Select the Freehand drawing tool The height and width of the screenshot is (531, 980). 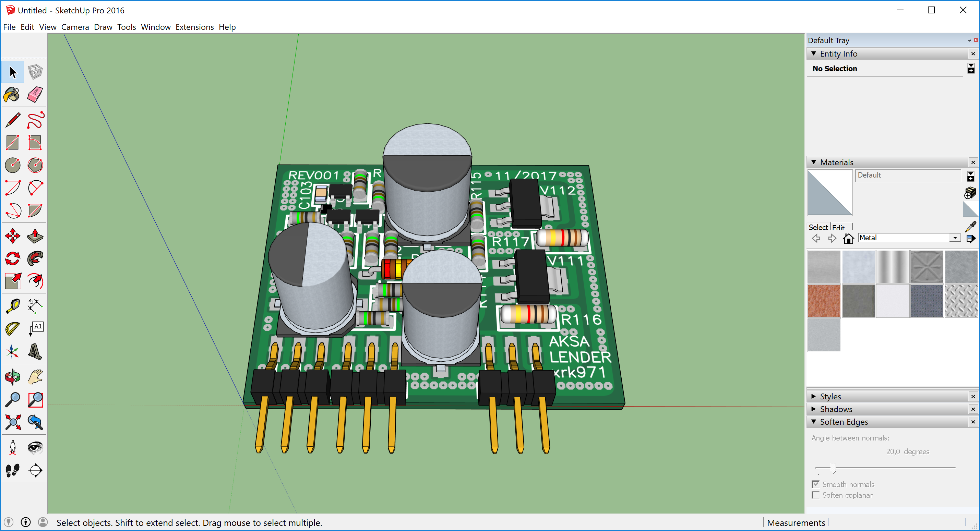35,120
